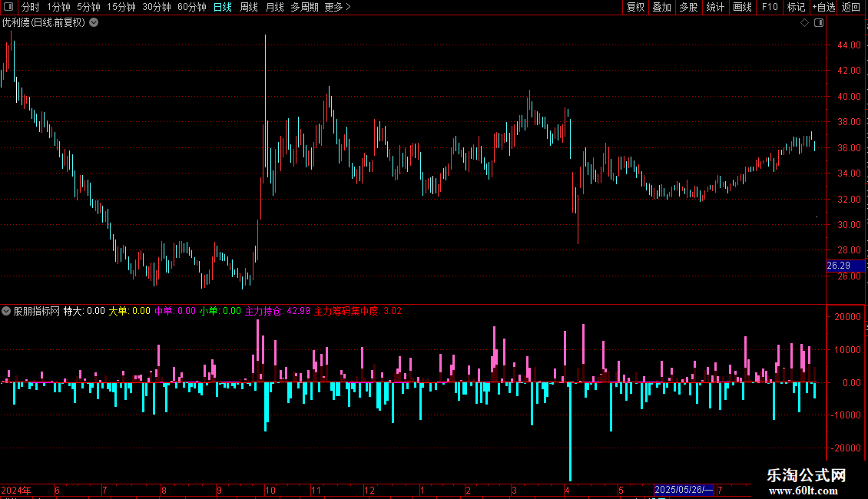Click the -20000 indicator axis label
This screenshot has height=499, width=868.
845,448
